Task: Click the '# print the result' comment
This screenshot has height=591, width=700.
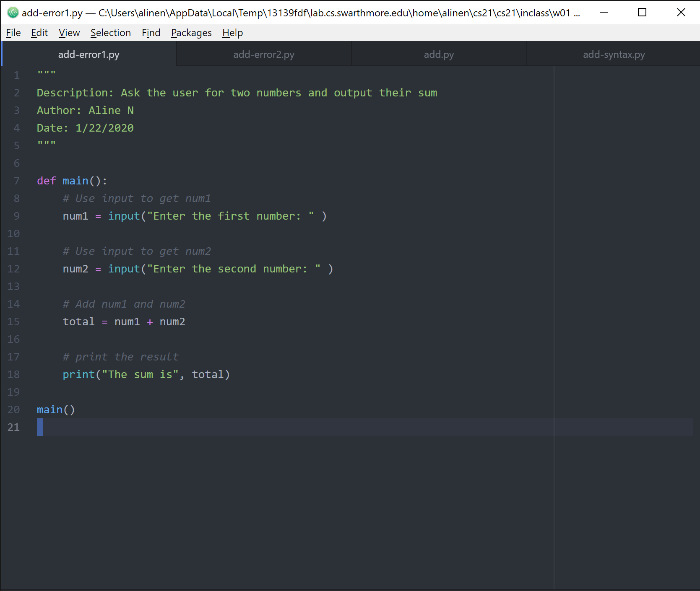Action: [x=120, y=357]
